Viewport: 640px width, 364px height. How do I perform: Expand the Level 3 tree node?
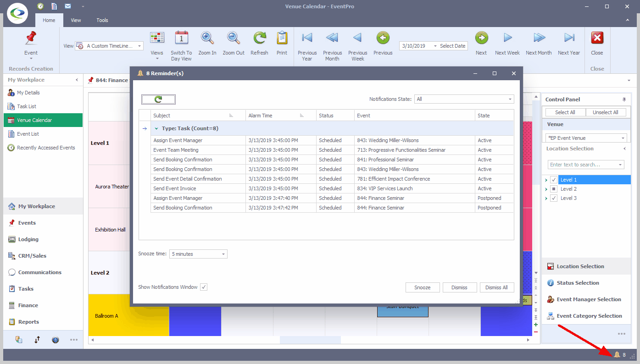pyautogui.click(x=546, y=199)
